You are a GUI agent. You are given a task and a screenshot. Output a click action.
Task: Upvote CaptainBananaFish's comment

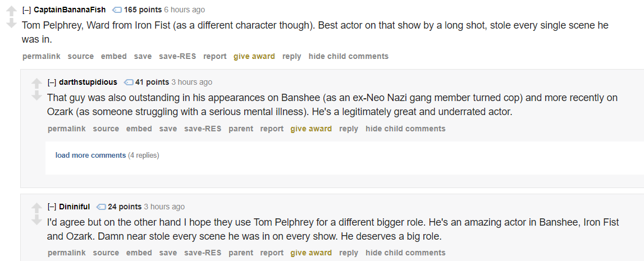pyautogui.click(x=11, y=11)
